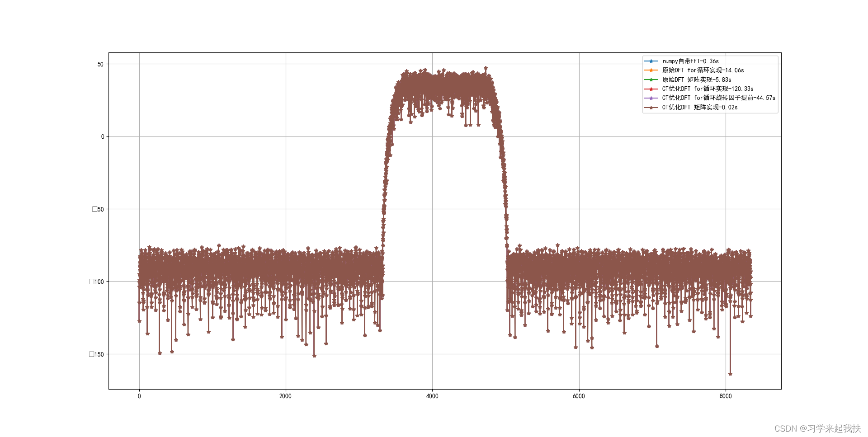Click x-axis tick label 2000
The height and width of the screenshot is (437, 868).
click(286, 396)
